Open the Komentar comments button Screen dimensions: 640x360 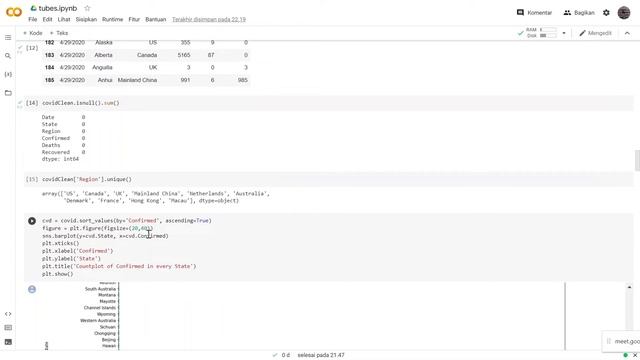(534, 13)
